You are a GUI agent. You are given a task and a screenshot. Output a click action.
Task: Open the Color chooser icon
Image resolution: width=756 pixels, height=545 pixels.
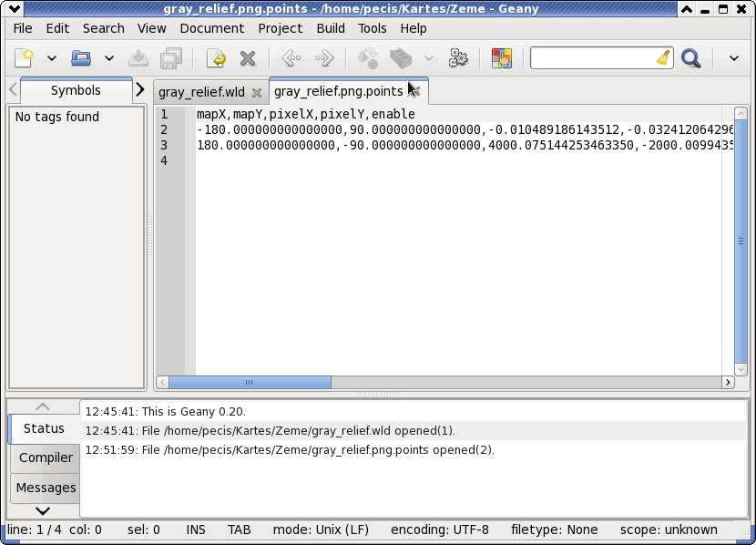(502, 58)
